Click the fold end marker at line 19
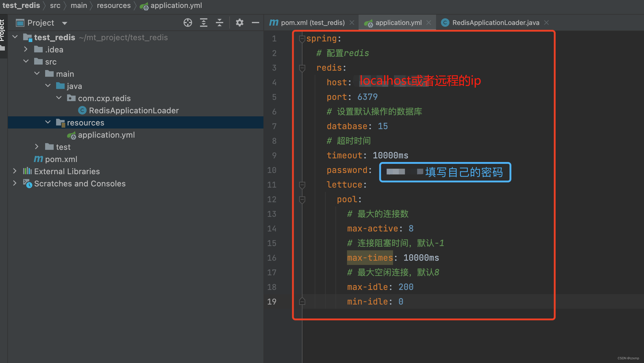 (x=302, y=301)
